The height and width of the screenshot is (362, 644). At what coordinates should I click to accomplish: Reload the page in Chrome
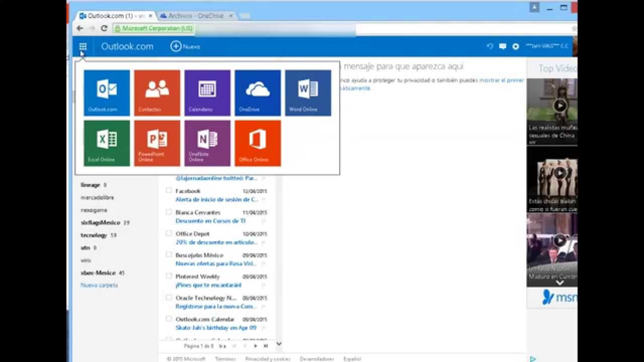tap(104, 29)
